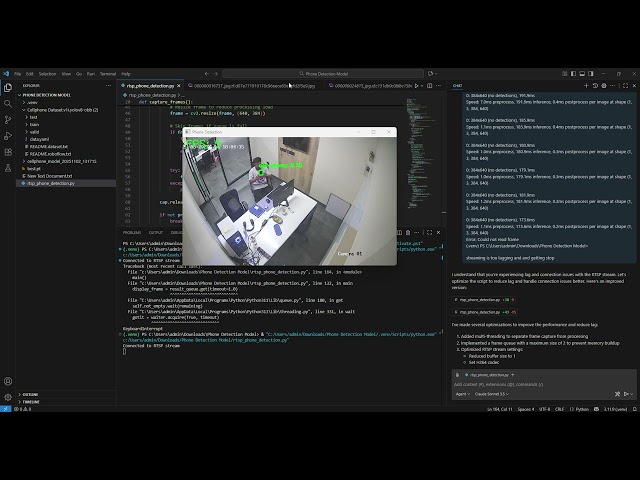
Task: Click the Spaces: 4 indentation status item
Action: [526, 409]
